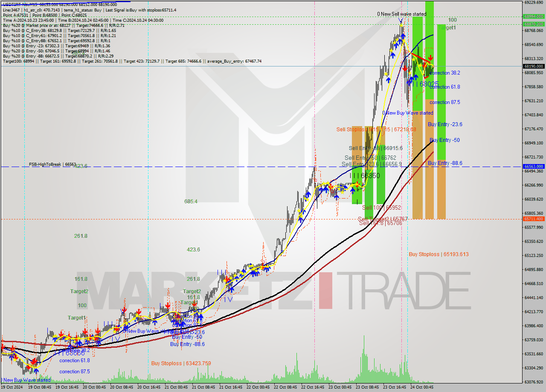This screenshot has width=546, height=392.
Task: Select the 'Time A:2024.10.23 23:45:00' info line
Action: point(83,20)
